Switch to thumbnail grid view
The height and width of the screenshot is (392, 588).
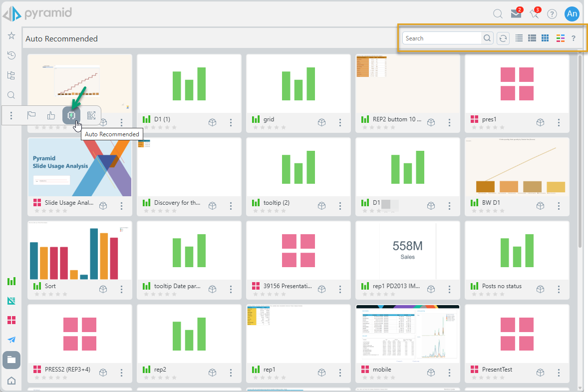[x=545, y=38]
